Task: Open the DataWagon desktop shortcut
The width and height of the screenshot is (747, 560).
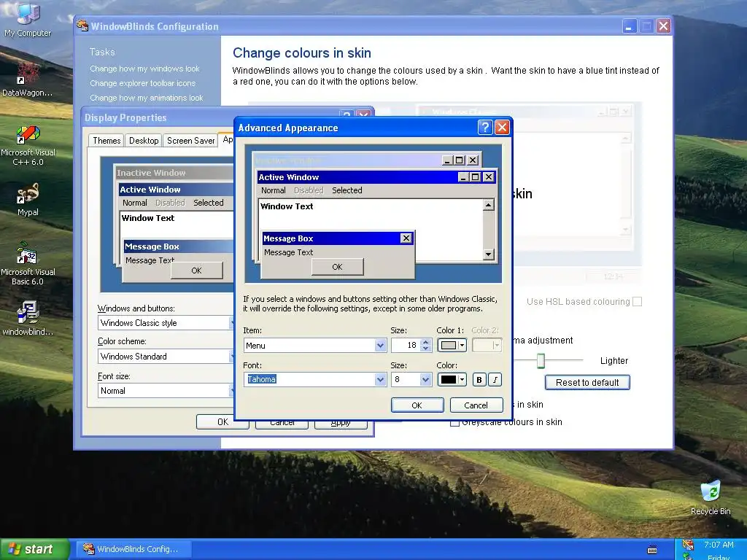Action: pos(27,79)
